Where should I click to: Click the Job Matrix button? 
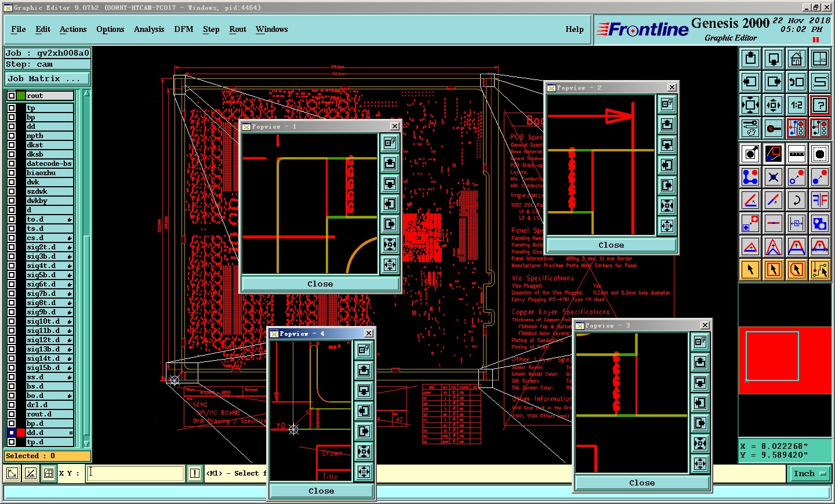pos(48,79)
